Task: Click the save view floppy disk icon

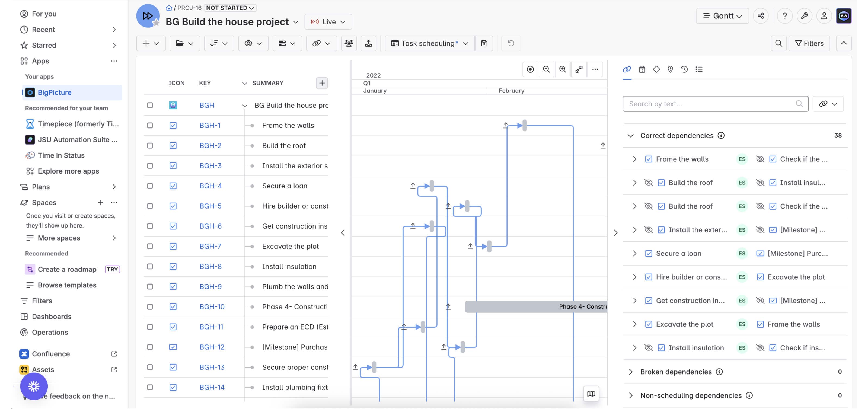Action: (x=484, y=43)
